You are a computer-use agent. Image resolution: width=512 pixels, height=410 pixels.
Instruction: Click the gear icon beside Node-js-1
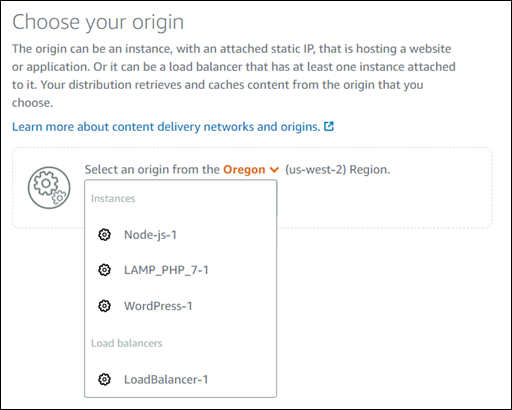(104, 235)
